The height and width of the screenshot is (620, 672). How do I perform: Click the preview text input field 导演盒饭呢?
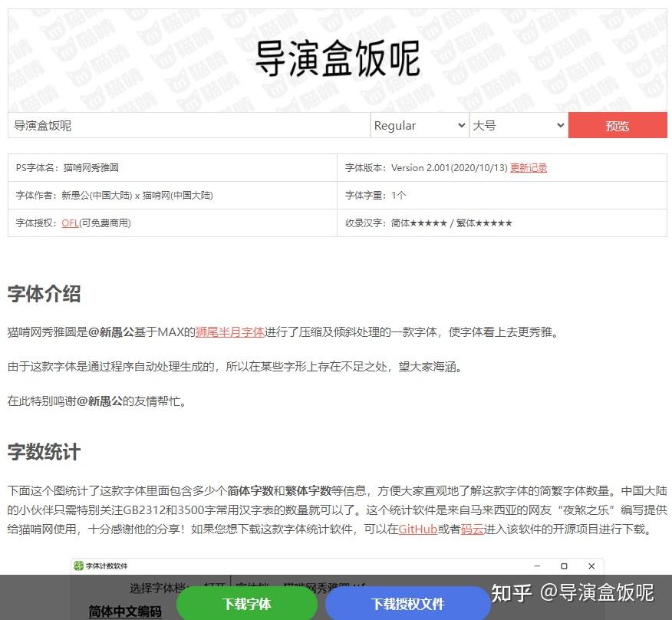coord(184,125)
